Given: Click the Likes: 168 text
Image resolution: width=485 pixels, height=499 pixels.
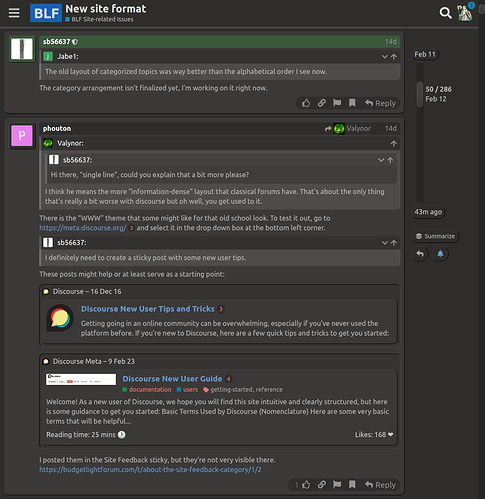Looking at the screenshot, I should [x=374, y=434].
